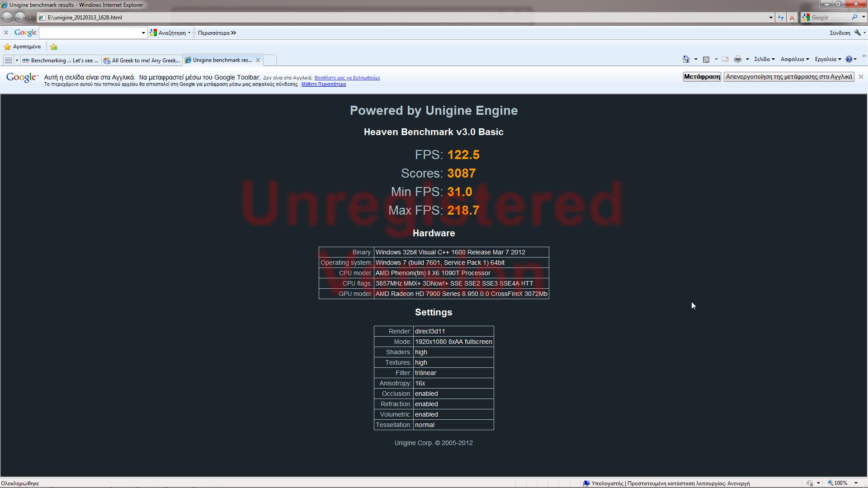Click the Min FPS value 31.0
This screenshot has height=488, width=868.
point(460,192)
